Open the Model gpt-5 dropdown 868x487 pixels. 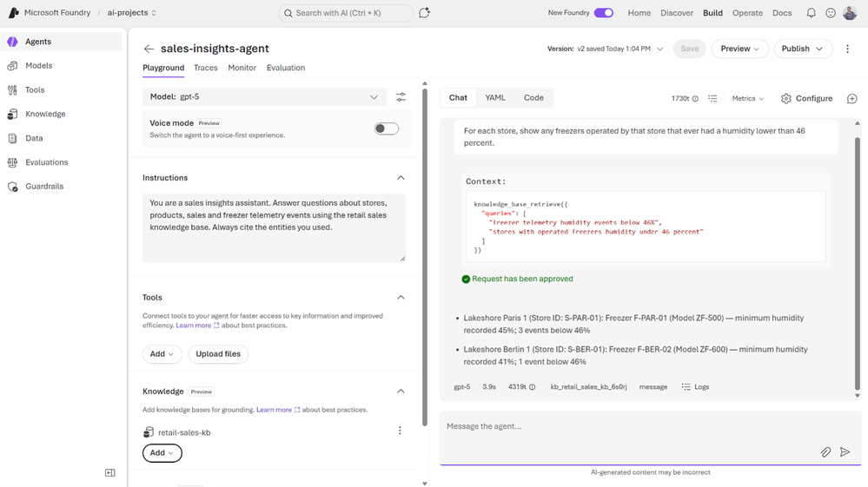click(265, 96)
